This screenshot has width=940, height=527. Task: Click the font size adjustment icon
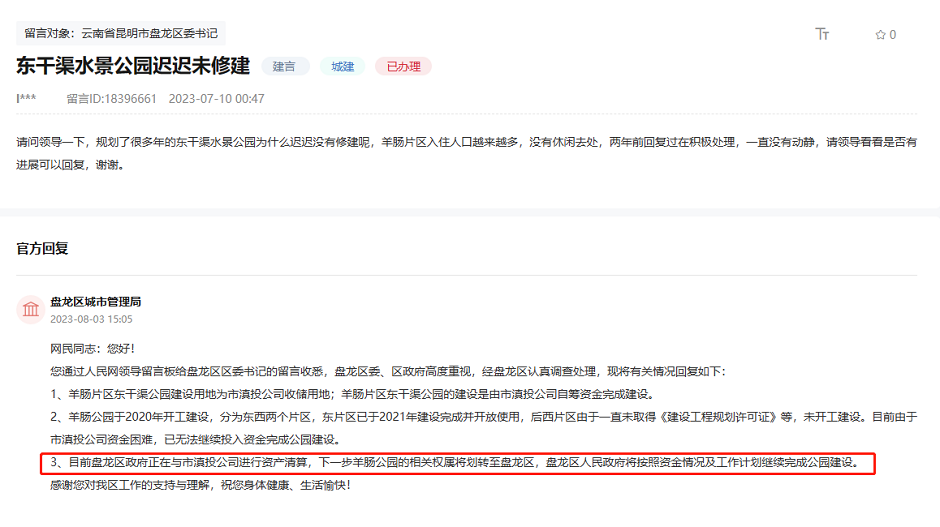[x=822, y=34]
